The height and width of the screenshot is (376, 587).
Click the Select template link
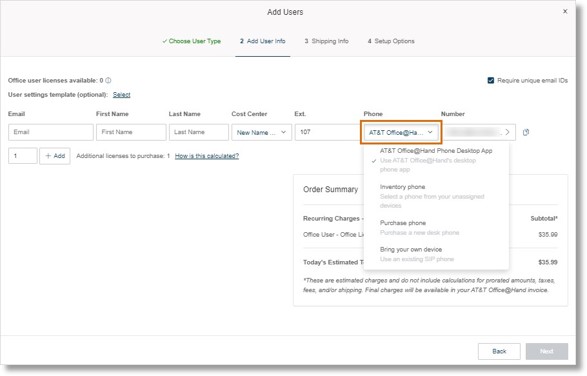point(121,95)
